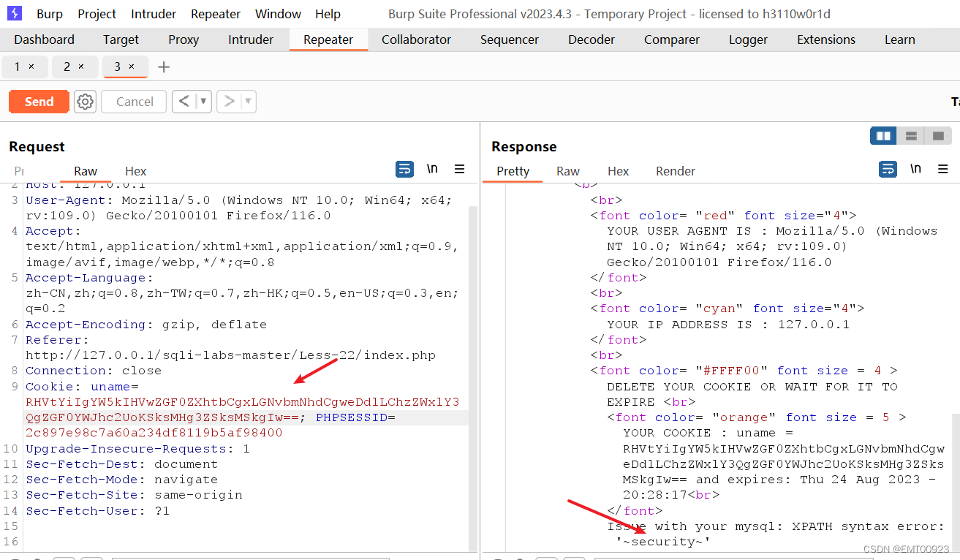
Task: Expand the forward history dropdown
Action: coord(248,102)
